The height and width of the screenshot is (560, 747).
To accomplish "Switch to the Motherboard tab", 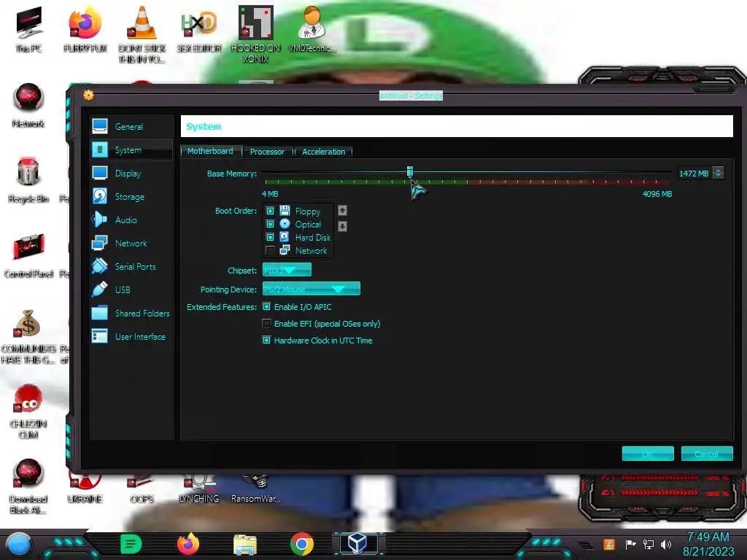I will coord(210,151).
